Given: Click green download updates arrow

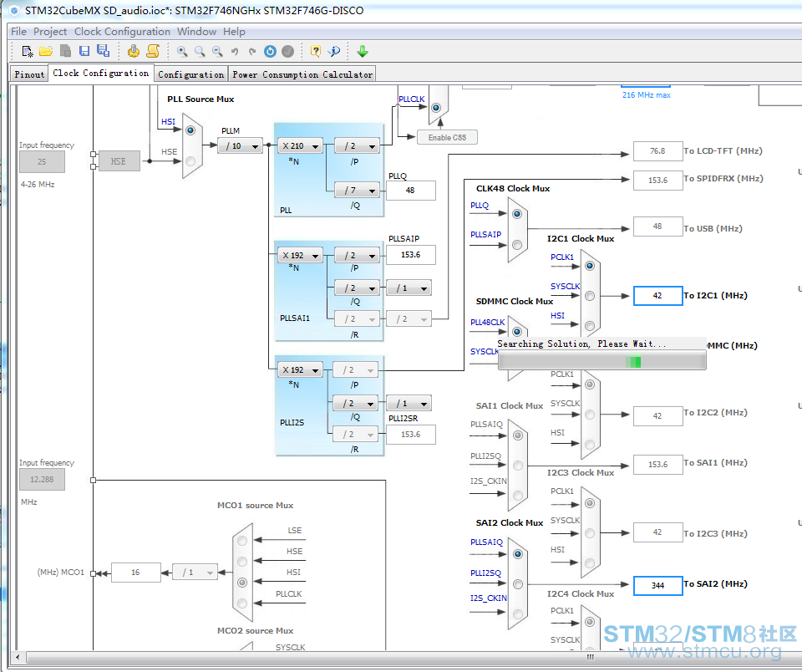Looking at the screenshot, I should coord(363,51).
